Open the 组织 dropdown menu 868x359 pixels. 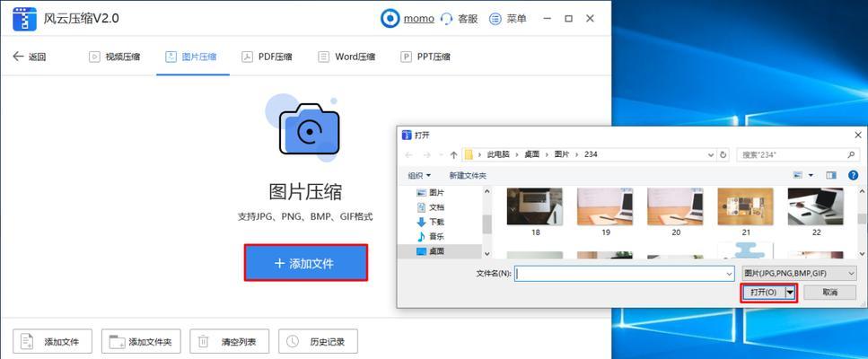coord(419,175)
